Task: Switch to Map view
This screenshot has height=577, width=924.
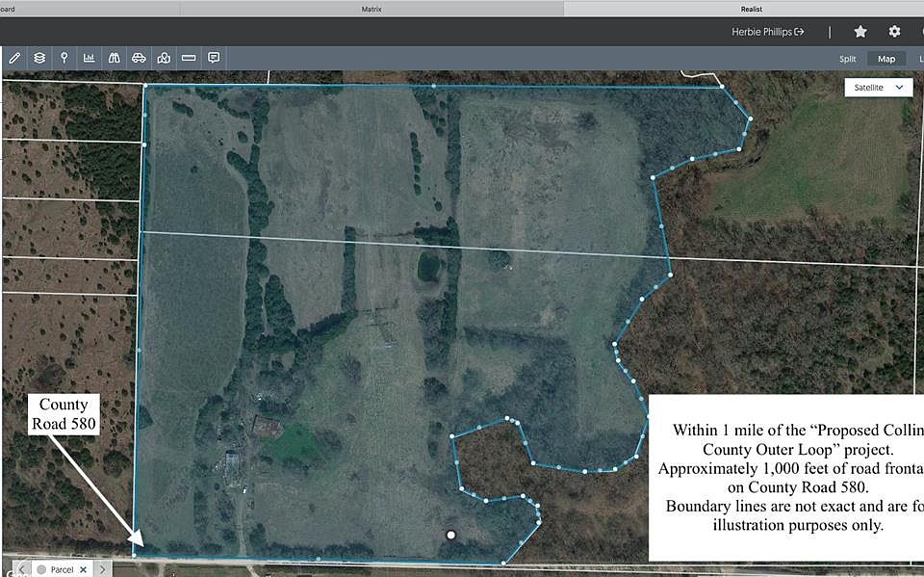Action: pyautogui.click(x=885, y=59)
